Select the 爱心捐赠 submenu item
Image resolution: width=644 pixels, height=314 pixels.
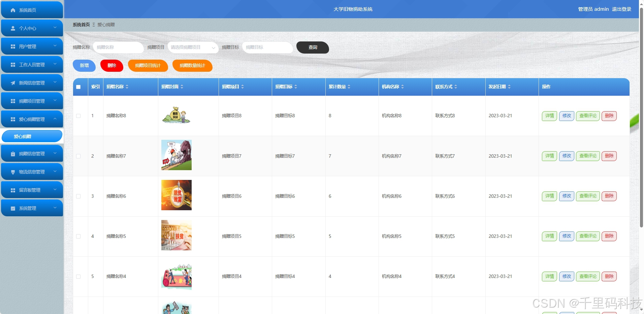pos(32,136)
